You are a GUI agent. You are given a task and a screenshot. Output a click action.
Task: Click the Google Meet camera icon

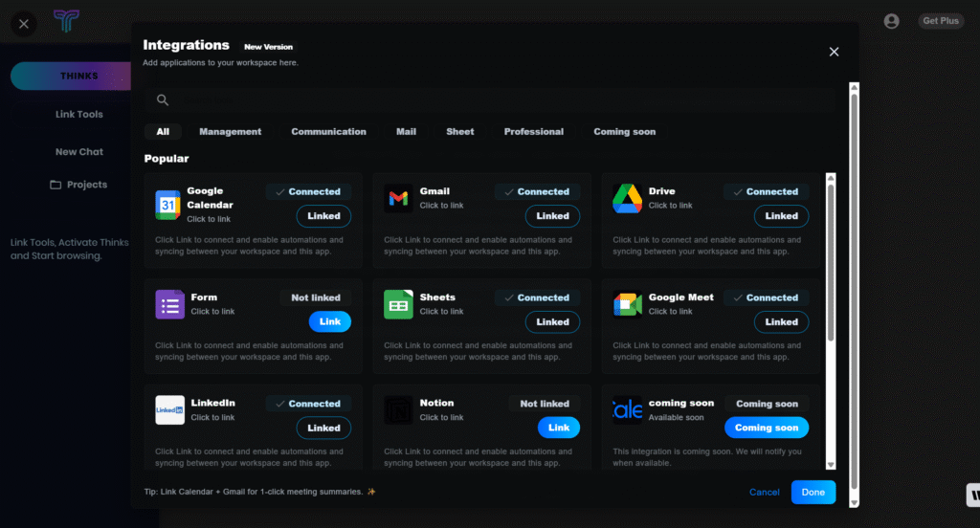click(627, 305)
